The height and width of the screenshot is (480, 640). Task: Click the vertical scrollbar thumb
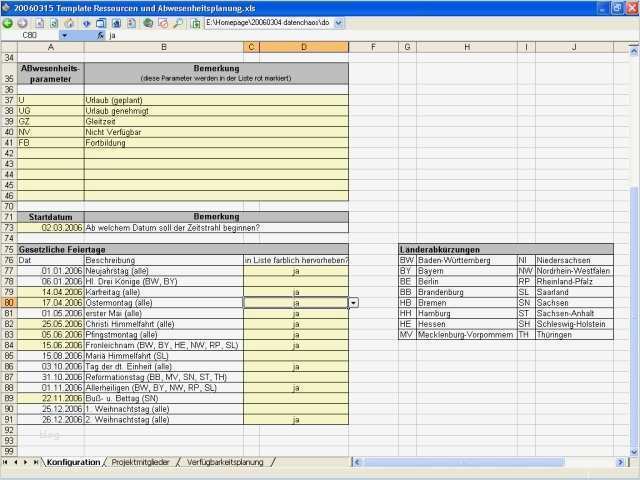[x=634, y=316]
